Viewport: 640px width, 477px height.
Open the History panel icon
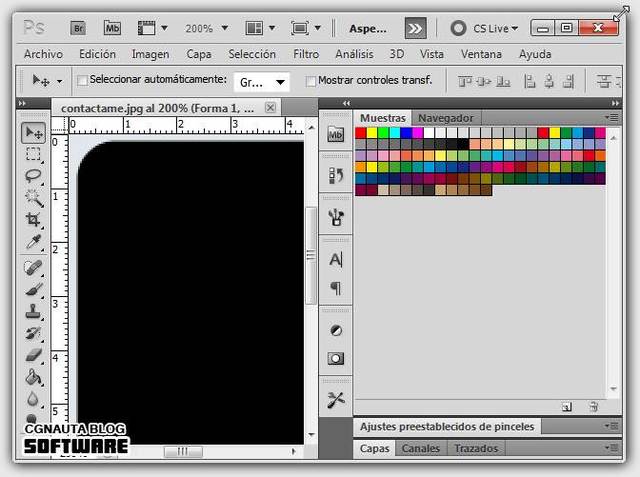[x=336, y=175]
